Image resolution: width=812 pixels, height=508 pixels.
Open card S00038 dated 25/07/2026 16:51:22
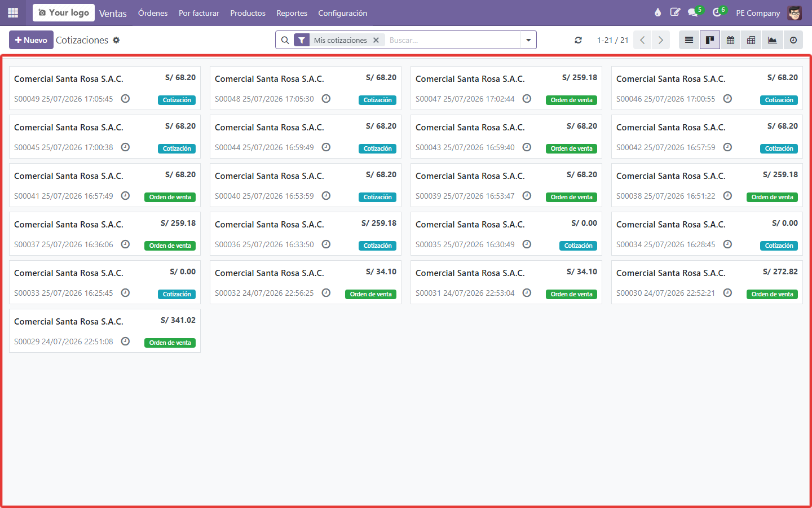click(707, 185)
